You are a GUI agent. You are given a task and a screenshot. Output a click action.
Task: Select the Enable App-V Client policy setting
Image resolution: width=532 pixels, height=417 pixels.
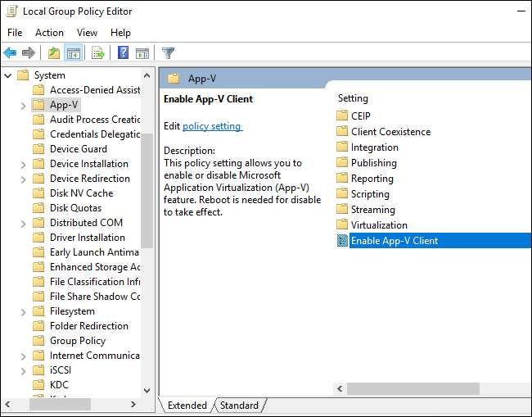pyautogui.click(x=394, y=241)
